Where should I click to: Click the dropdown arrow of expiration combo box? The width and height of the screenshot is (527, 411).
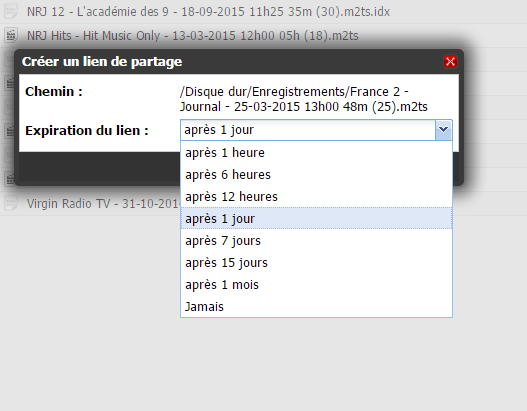pyautogui.click(x=444, y=130)
